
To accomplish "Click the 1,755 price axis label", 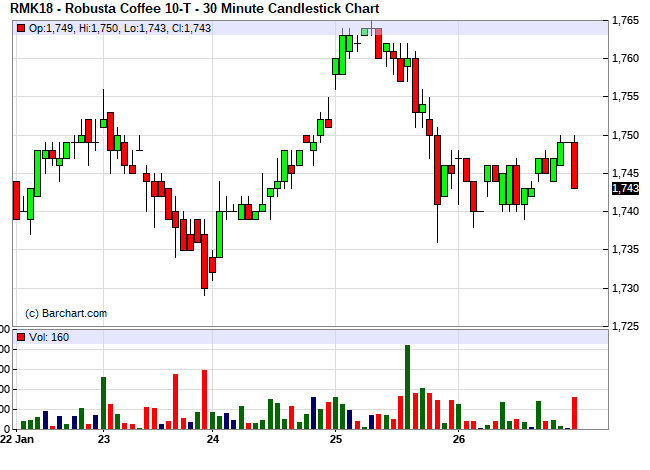I will pyautogui.click(x=626, y=97).
